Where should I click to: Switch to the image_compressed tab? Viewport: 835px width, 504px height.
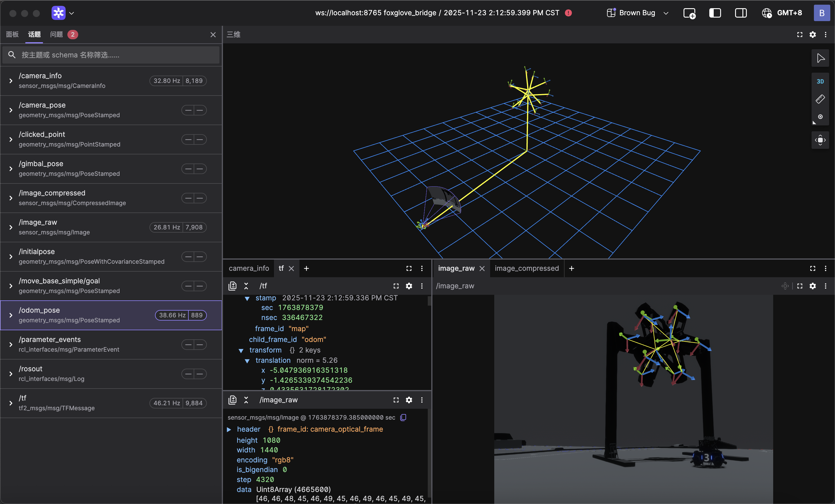[526, 268]
